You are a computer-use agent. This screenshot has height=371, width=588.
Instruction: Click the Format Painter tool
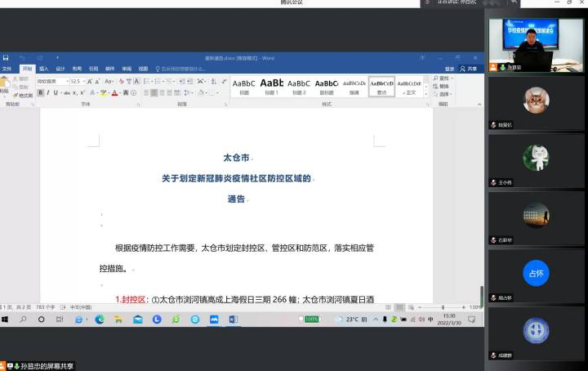click(x=23, y=95)
